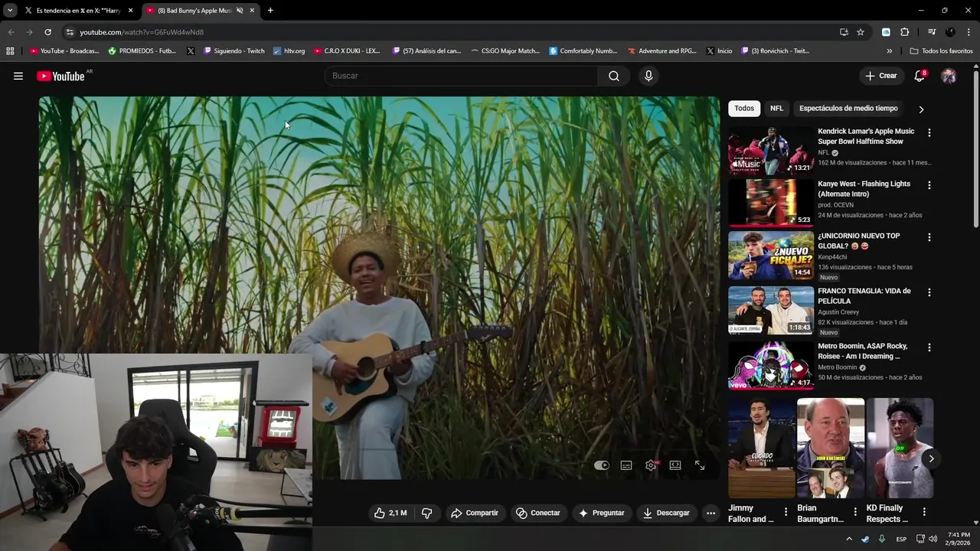Click the Compartir button
Viewport: 980px width, 551px height.
[474, 513]
